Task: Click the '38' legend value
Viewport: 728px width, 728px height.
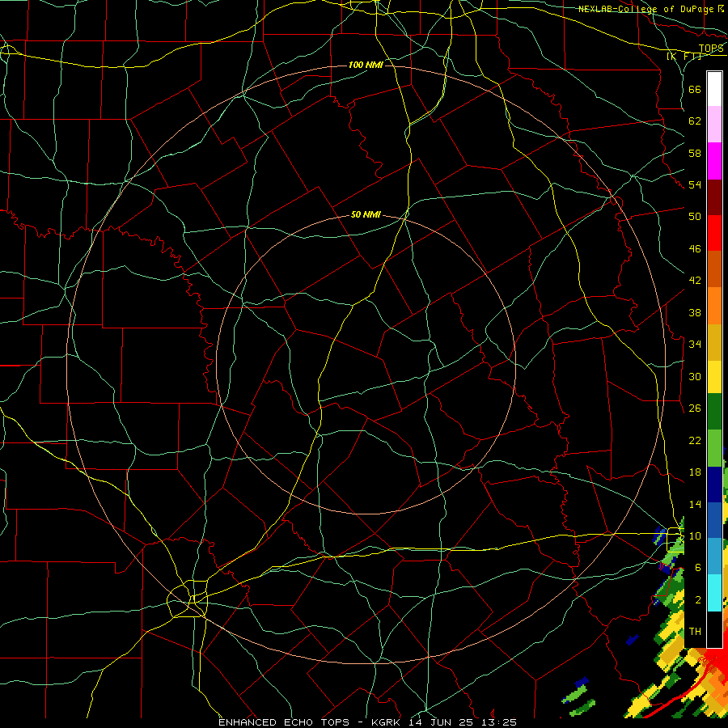Action: [x=695, y=312]
